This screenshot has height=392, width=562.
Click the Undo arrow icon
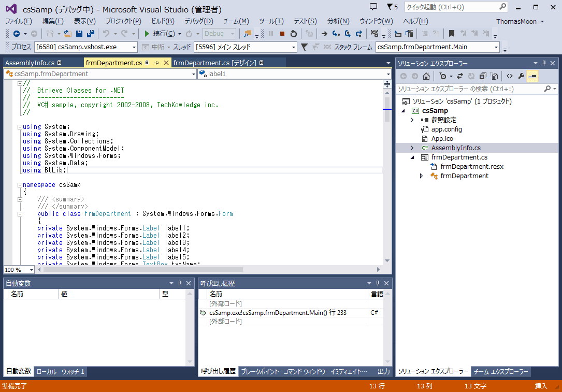point(106,34)
